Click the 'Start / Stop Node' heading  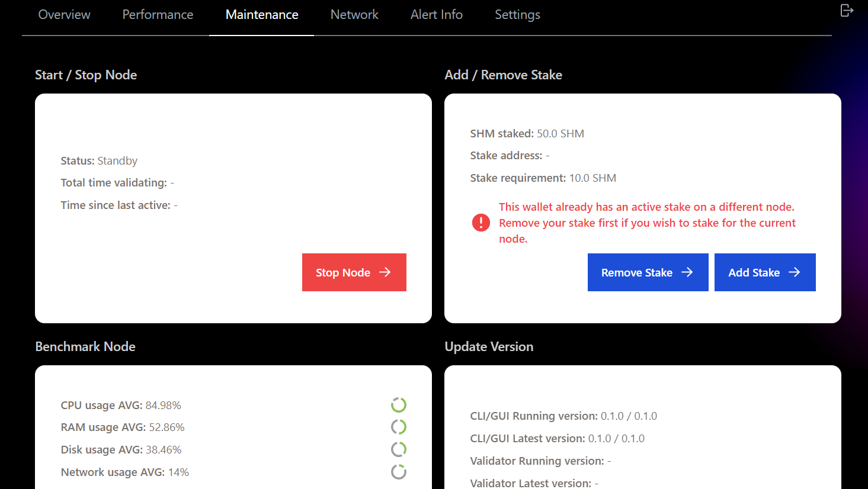pyautogui.click(x=86, y=75)
